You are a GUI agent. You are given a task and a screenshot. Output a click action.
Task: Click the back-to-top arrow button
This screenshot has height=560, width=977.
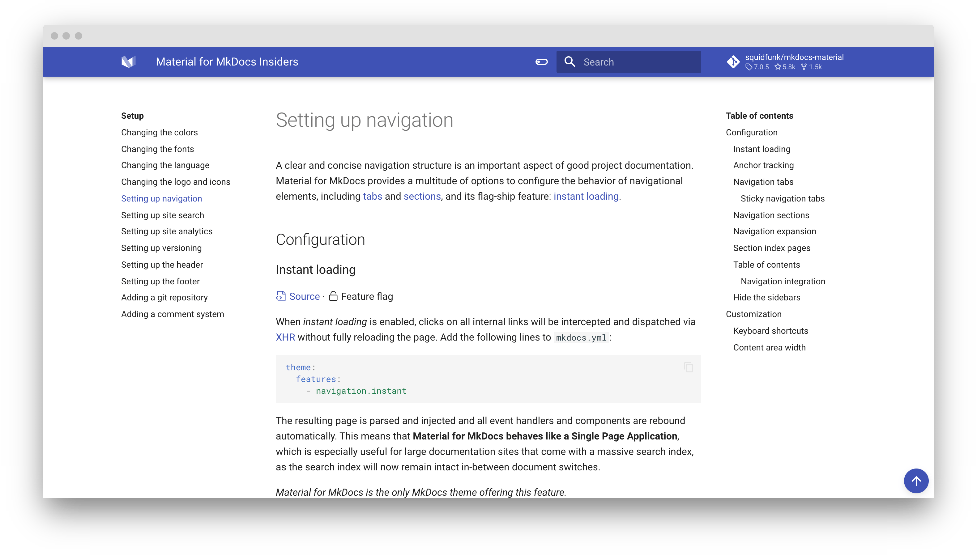pos(916,481)
